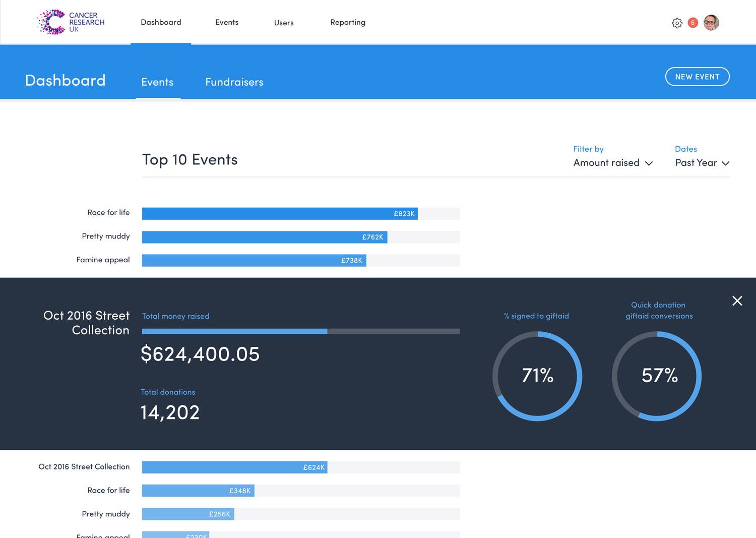The image size is (756, 538).
Task: Close the Oct 2016 Street Collection detail panel
Action: 737,301
